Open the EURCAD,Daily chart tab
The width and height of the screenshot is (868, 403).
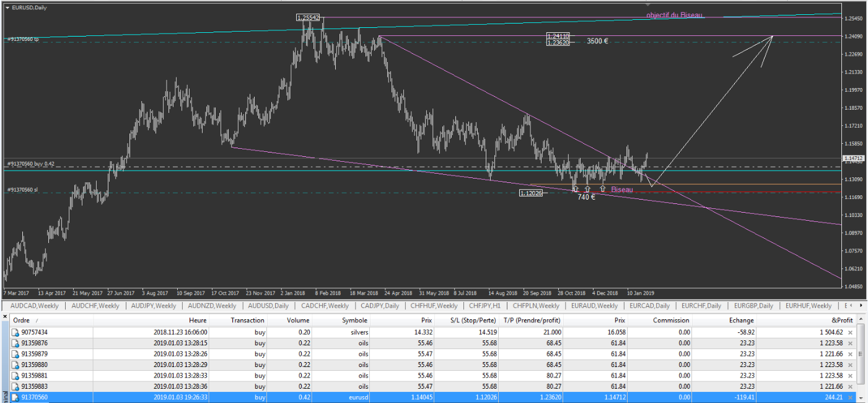click(x=649, y=306)
